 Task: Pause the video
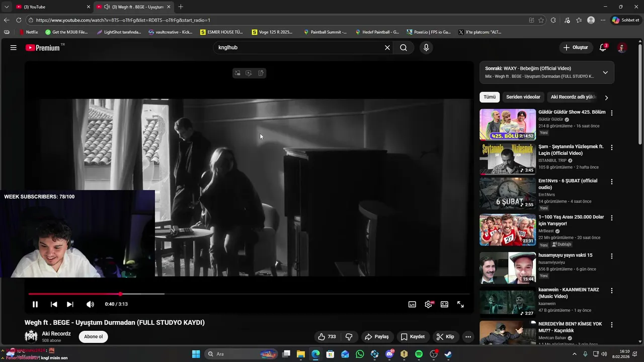[35, 304]
